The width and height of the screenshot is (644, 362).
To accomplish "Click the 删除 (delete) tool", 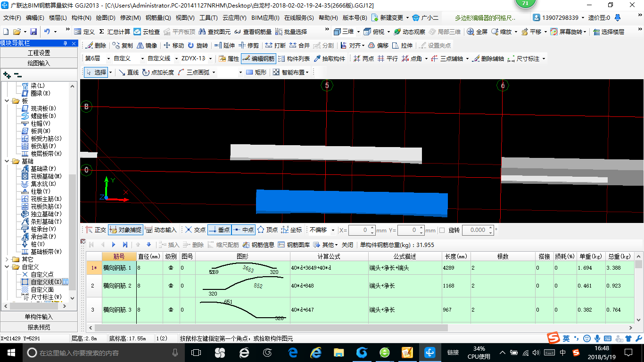I will (x=96, y=46).
